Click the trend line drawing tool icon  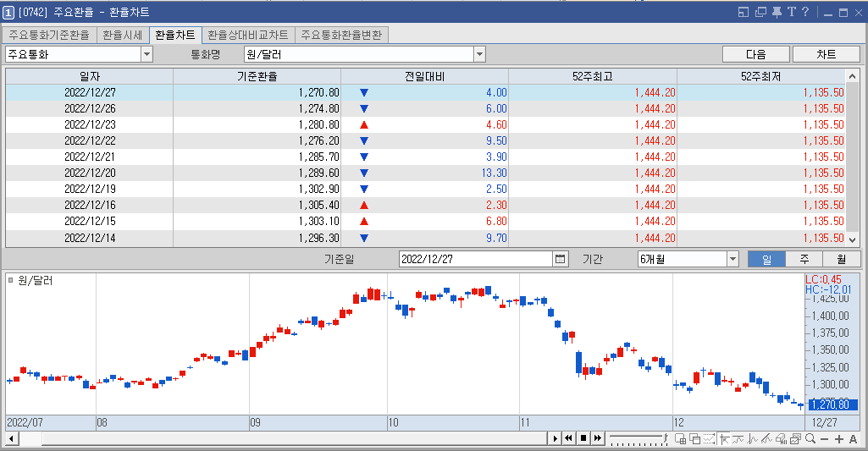pyautogui.click(x=766, y=439)
